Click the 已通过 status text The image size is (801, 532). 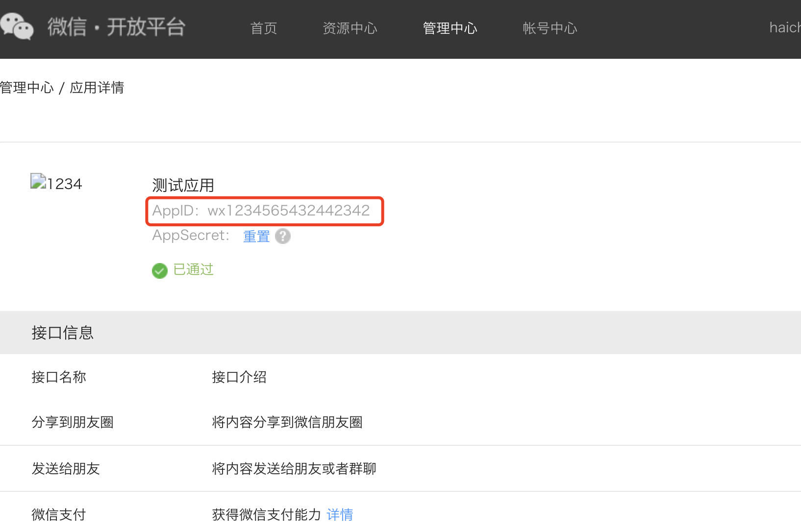coord(194,270)
